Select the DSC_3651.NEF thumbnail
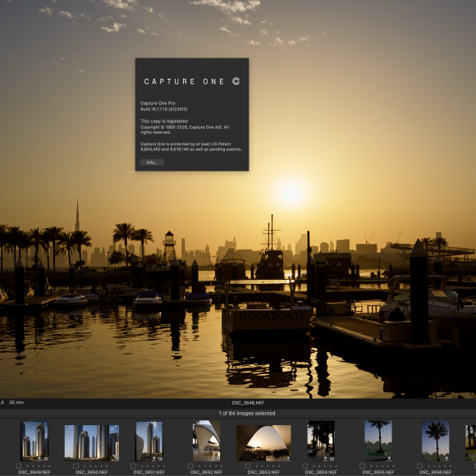This screenshot has width=476, height=476. (x=149, y=441)
